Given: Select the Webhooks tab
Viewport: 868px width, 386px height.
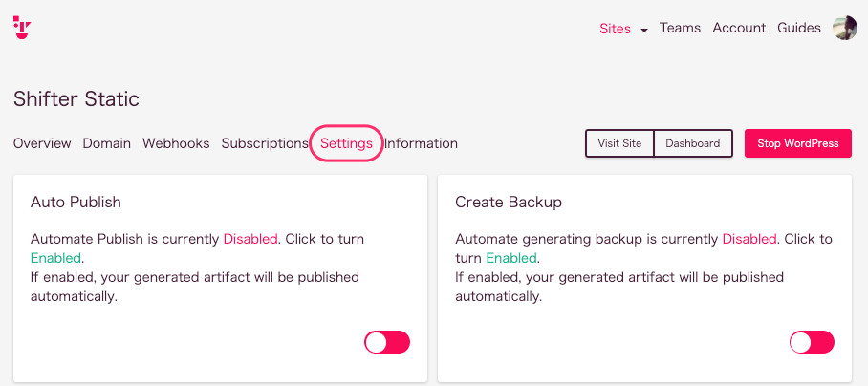Looking at the screenshot, I should pos(176,143).
